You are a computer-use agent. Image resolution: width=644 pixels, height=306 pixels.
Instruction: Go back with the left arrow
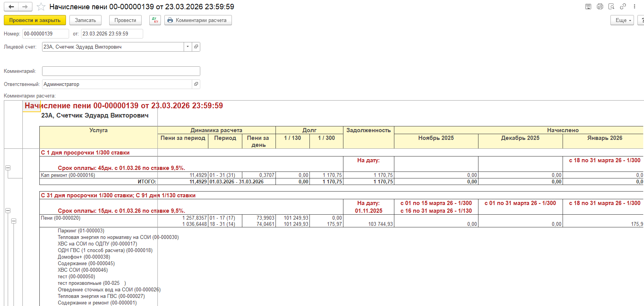pyautogui.click(x=11, y=7)
